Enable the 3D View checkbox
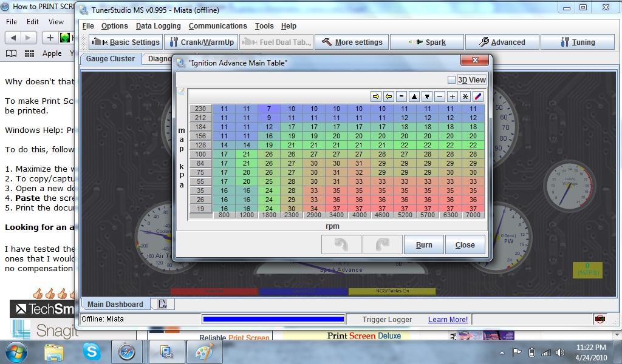 tap(451, 79)
